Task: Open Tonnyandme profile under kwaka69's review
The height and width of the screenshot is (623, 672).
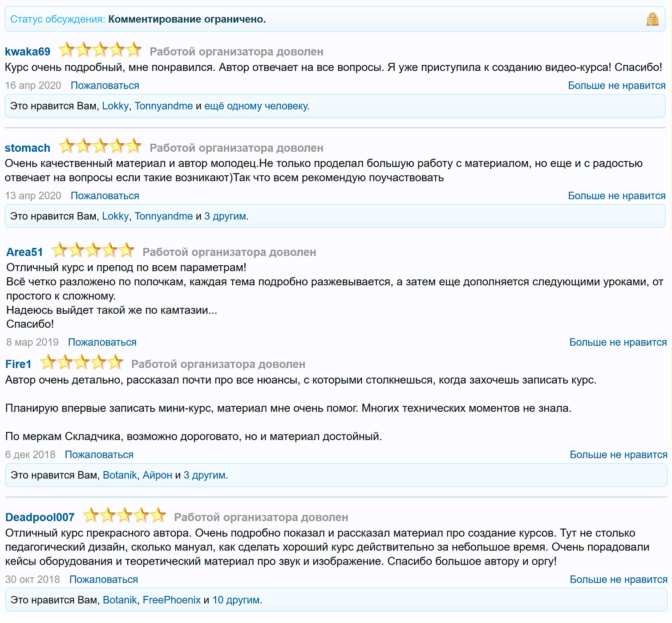Action: click(x=164, y=106)
